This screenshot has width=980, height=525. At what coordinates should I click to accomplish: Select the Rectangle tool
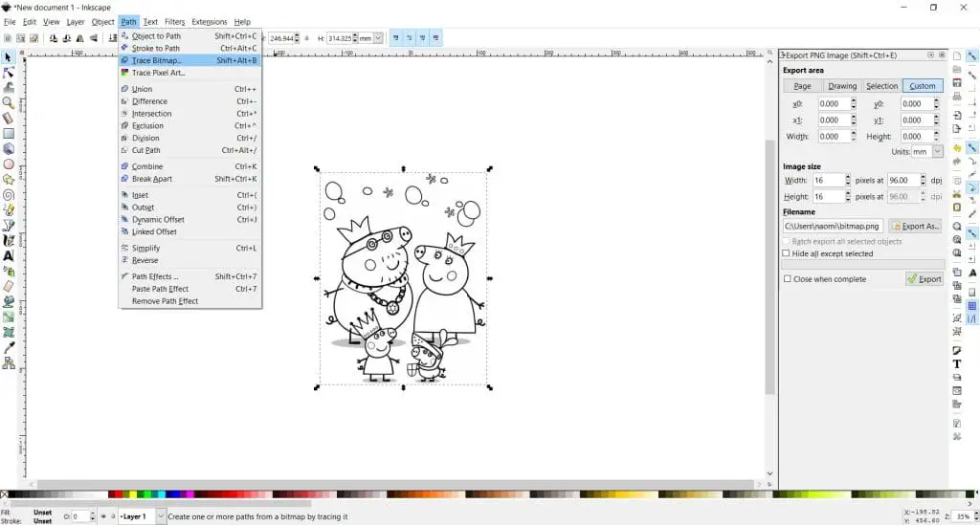pos(8,134)
